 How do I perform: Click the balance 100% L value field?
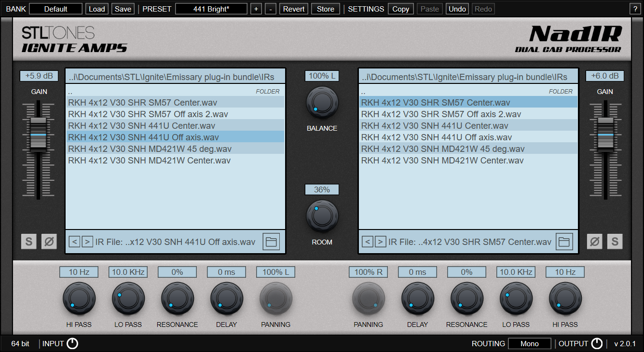click(322, 76)
